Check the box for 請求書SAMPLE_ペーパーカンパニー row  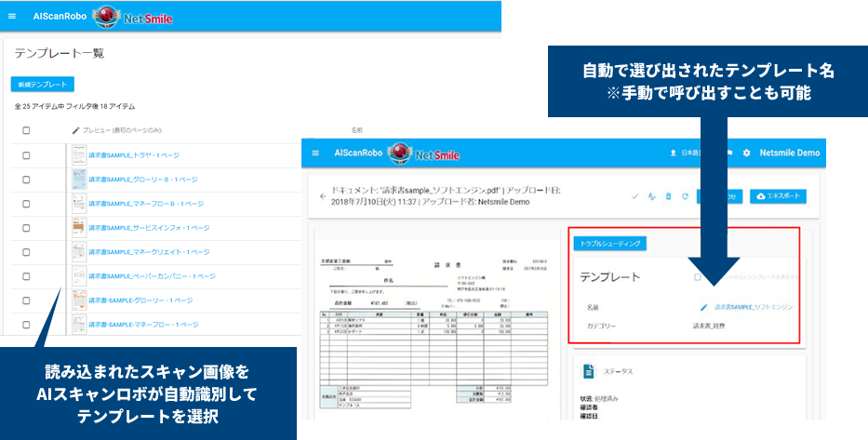coord(26,276)
